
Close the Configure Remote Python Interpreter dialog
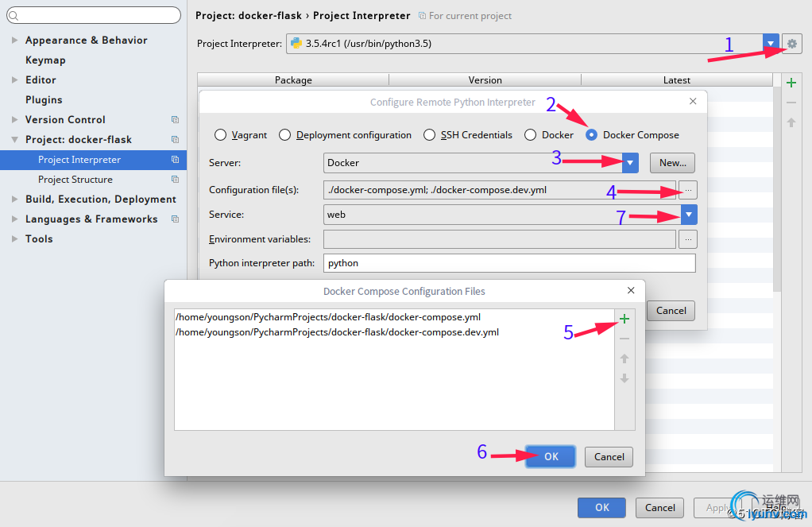point(693,101)
